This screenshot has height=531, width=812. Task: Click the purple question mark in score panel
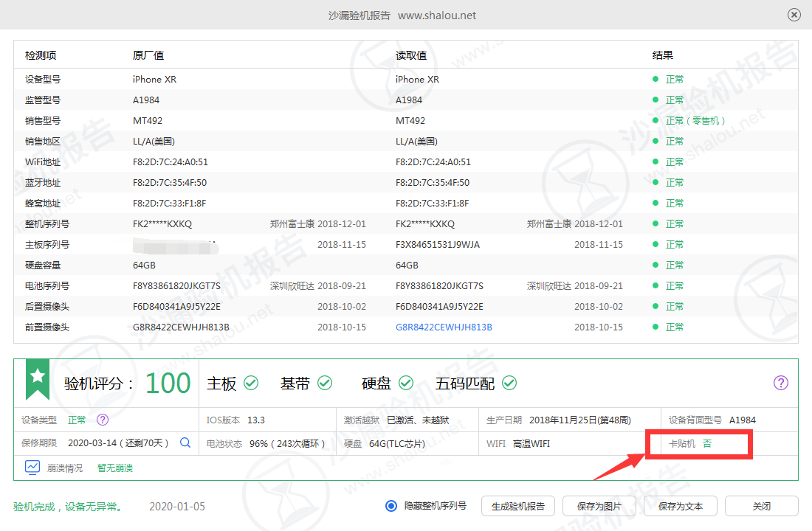(x=780, y=383)
